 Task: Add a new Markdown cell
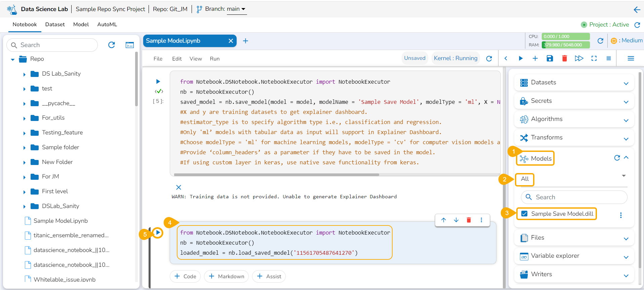227,276
